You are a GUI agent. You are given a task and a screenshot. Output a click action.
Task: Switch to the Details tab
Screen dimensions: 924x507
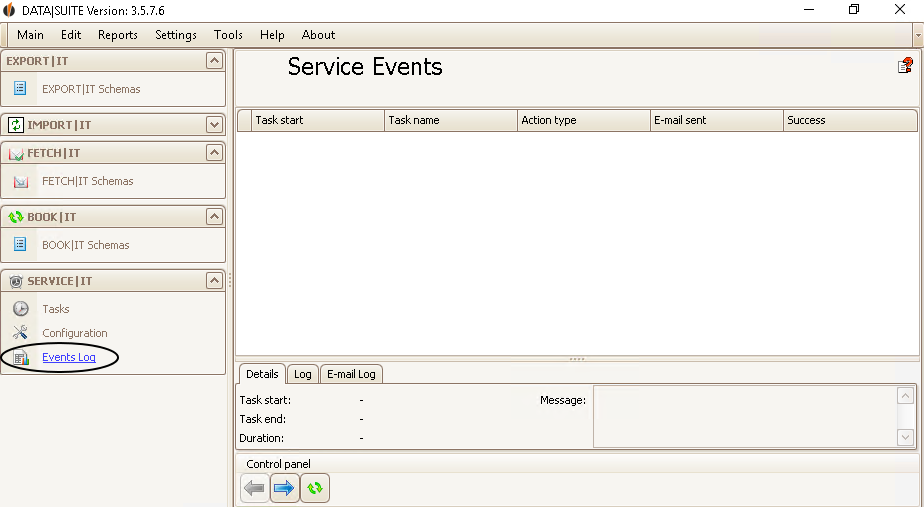(262, 374)
